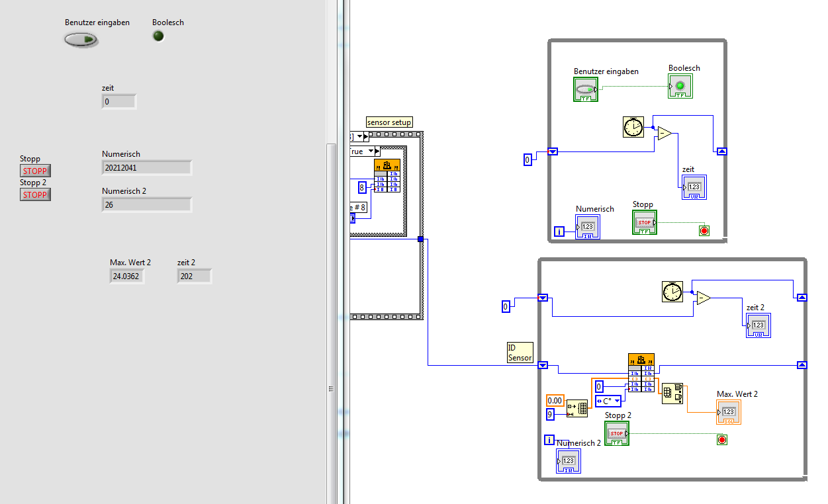Select the zeit 2 U32 indicator terminal
The image size is (828, 504).
point(759,325)
